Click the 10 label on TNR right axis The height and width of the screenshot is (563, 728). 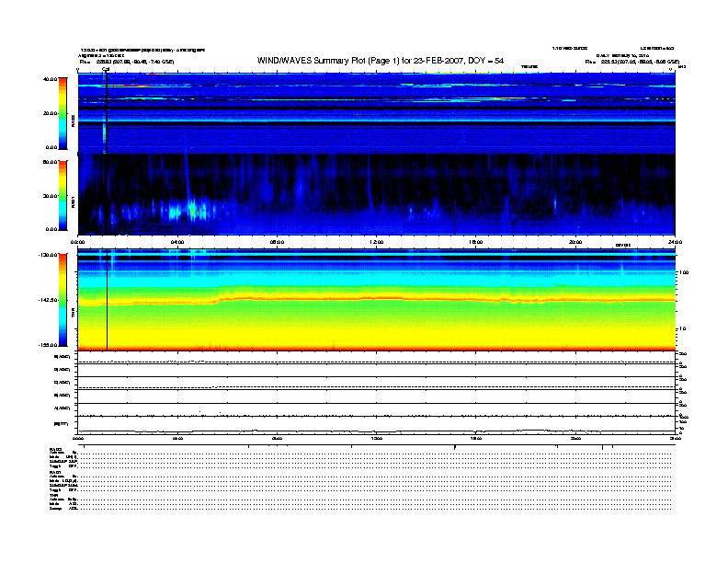pyautogui.click(x=682, y=328)
